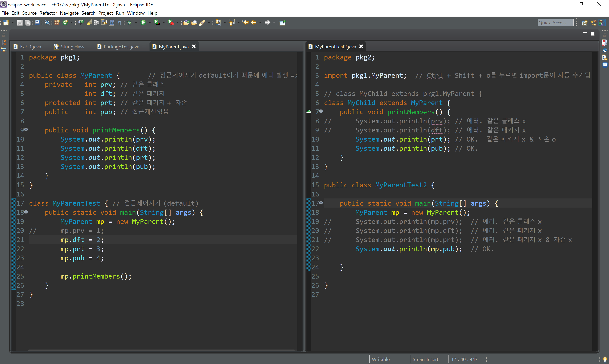The image size is (609, 364).
Task: Expand the Run configurations dropdown arrow
Action: 150,23
